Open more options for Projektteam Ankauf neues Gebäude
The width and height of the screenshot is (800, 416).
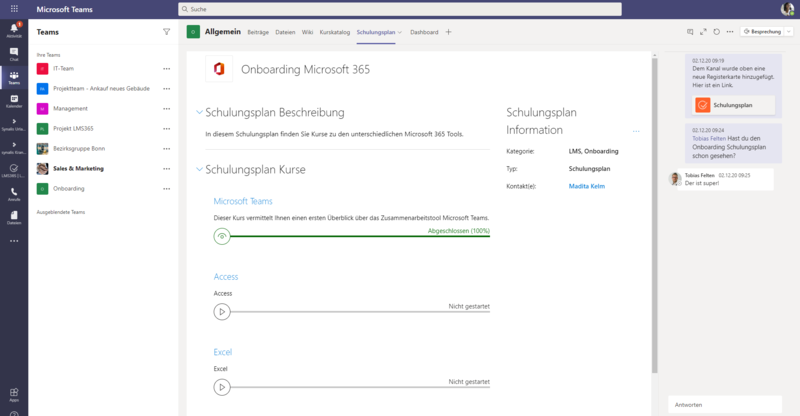[166, 88]
